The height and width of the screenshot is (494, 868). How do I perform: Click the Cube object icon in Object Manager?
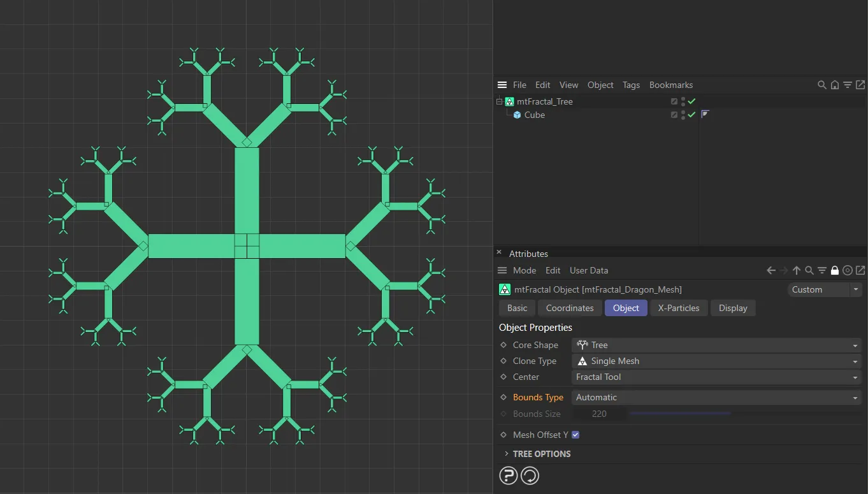point(517,115)
